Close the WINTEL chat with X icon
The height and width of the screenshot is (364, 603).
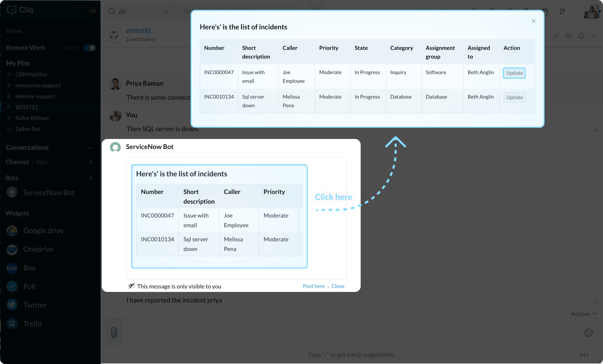click(x=594, y=35)
